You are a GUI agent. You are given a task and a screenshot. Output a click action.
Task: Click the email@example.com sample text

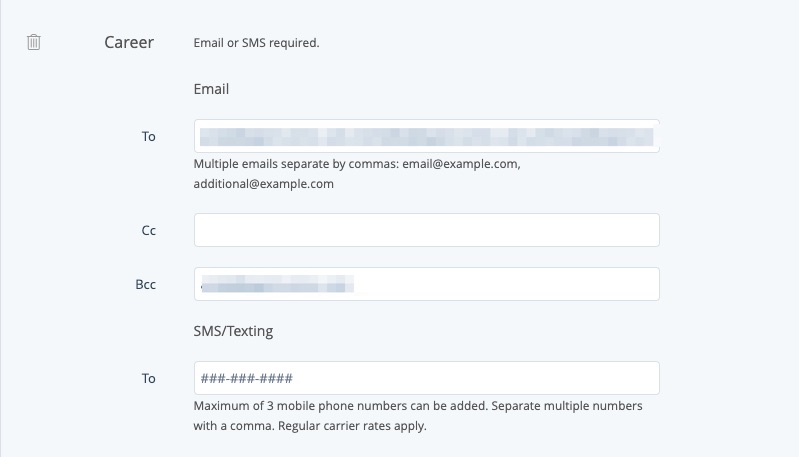pyautogui.click(x=460, y=164)
